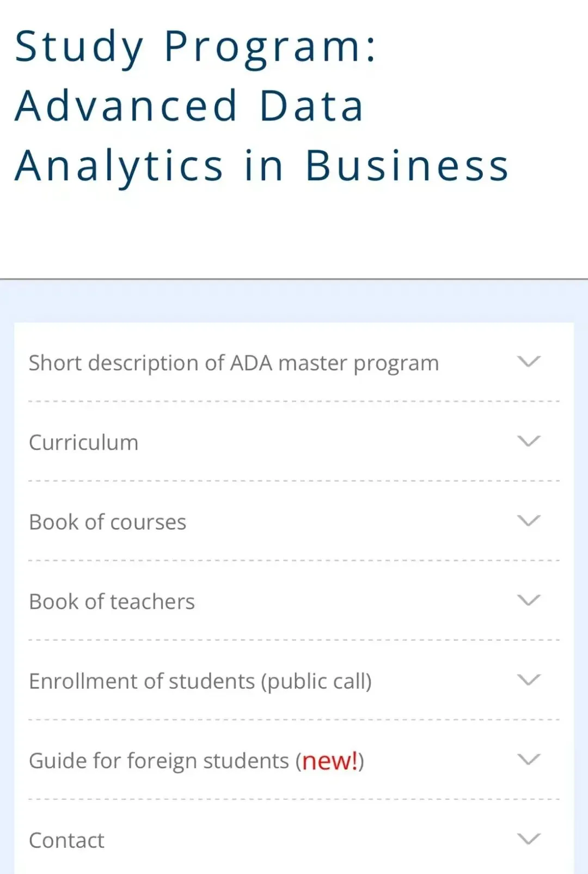This screenshot has height=874, width=588.
Task: Expand Guide for foreign students chevron
Action: click(529, 760)
